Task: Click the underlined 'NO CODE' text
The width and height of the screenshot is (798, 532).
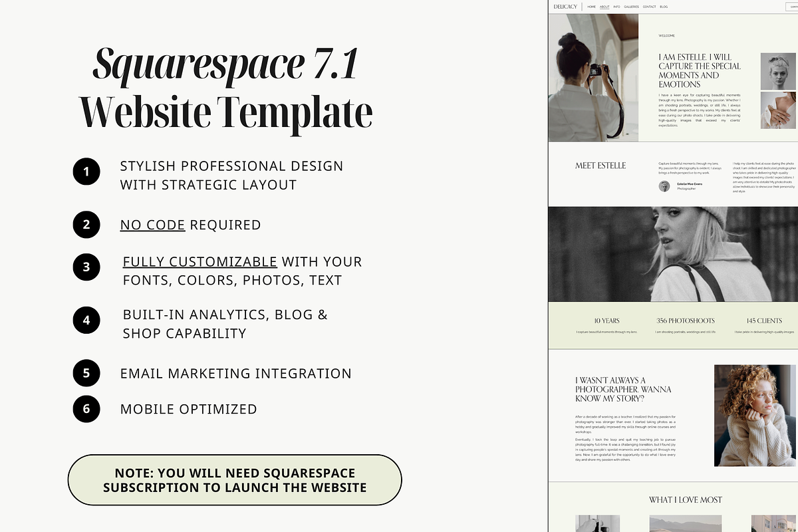Action: [x=152, y=225]
